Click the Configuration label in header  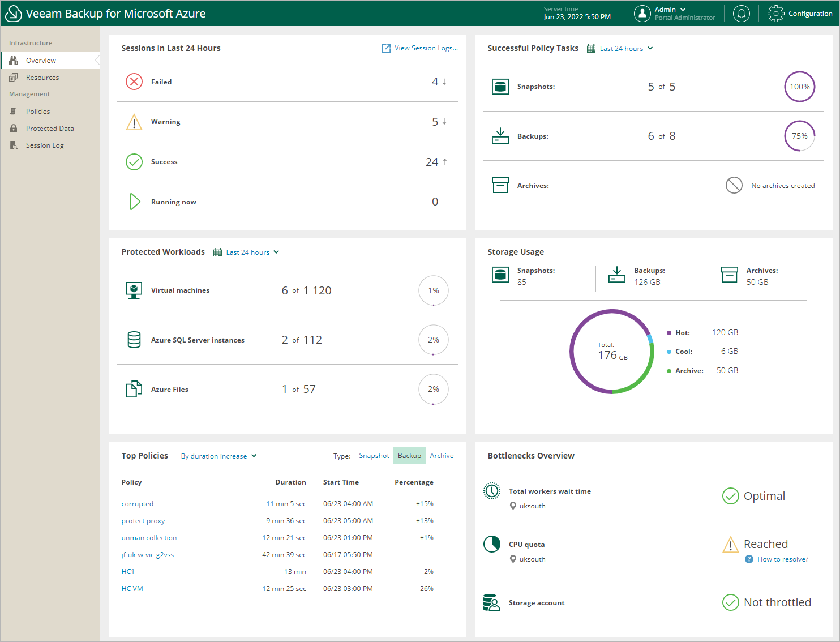[810, 14]
